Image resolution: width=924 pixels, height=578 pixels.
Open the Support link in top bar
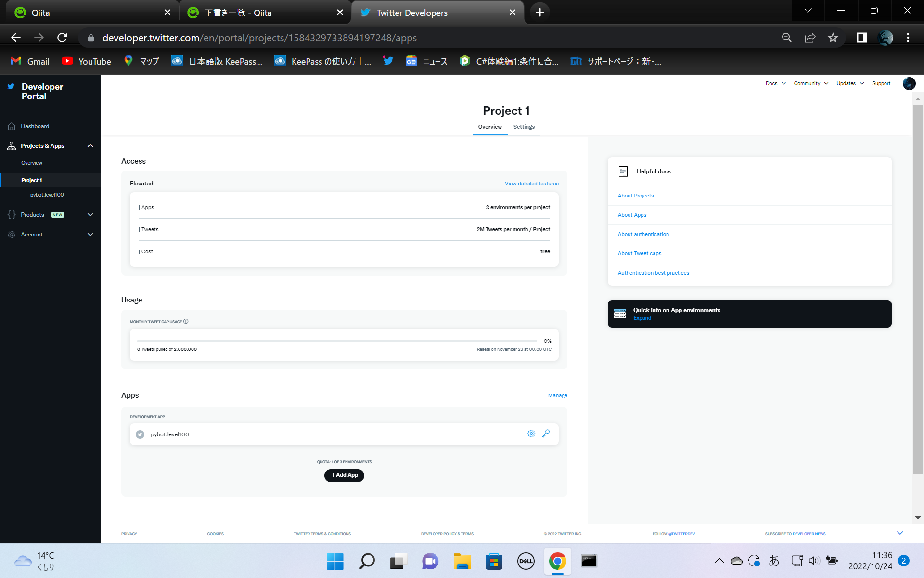tap(881, 83)
